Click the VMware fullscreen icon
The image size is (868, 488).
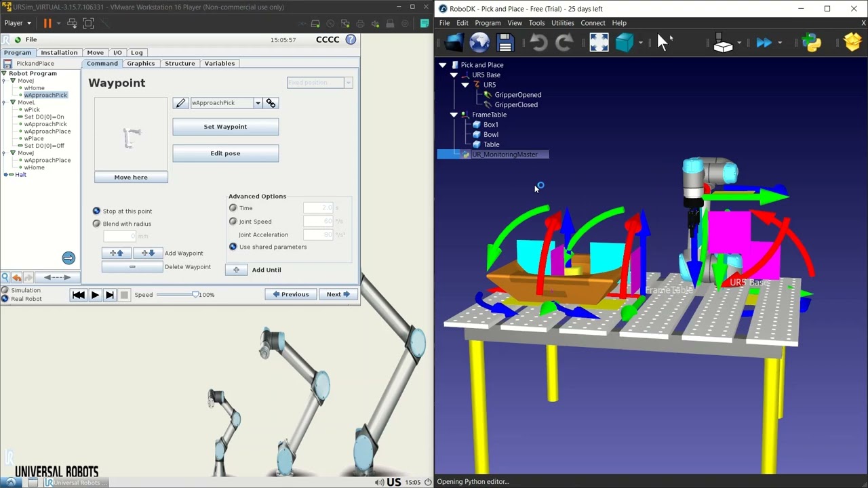click(88, 23)
